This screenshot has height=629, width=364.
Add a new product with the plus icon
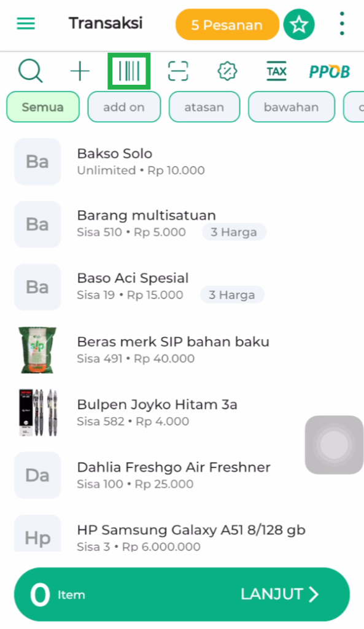pos(79,70)
